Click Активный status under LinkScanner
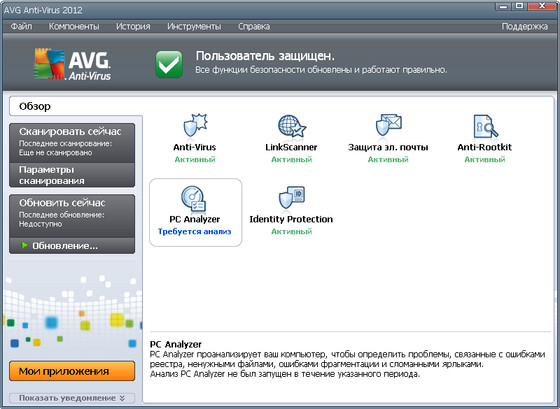Image resolution: width=560 pixels, height=409 pixels. (292, 159)
